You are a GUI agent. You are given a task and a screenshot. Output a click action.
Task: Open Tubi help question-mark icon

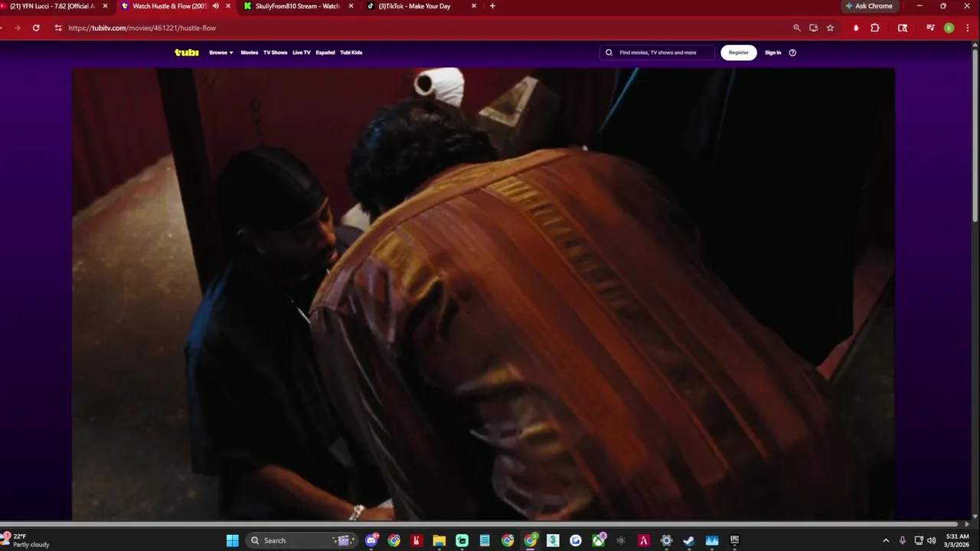[792, 53]
